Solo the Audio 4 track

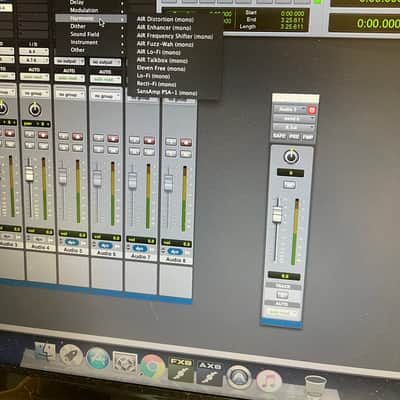29,145
